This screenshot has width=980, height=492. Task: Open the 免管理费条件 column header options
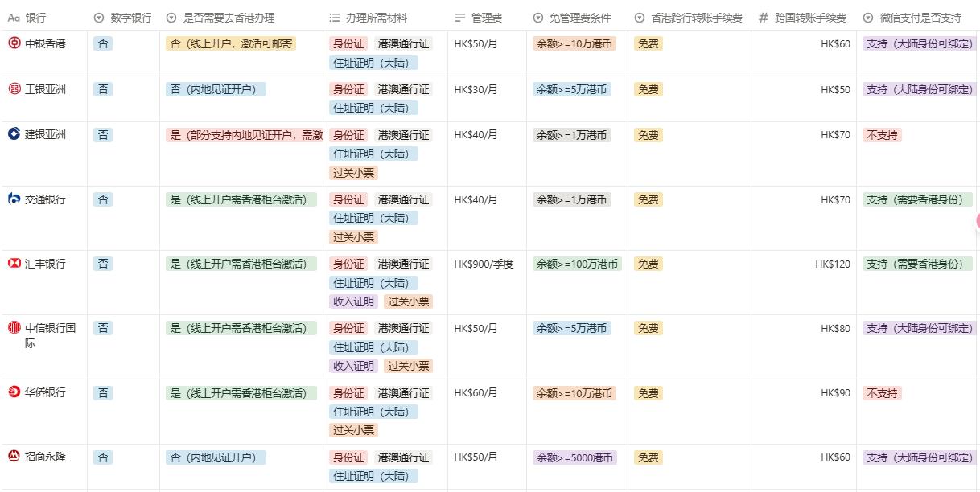point(572,18)
